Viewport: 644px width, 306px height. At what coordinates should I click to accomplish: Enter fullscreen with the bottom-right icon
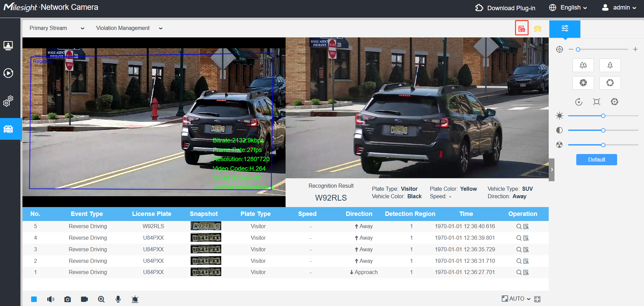coord(537,299)
